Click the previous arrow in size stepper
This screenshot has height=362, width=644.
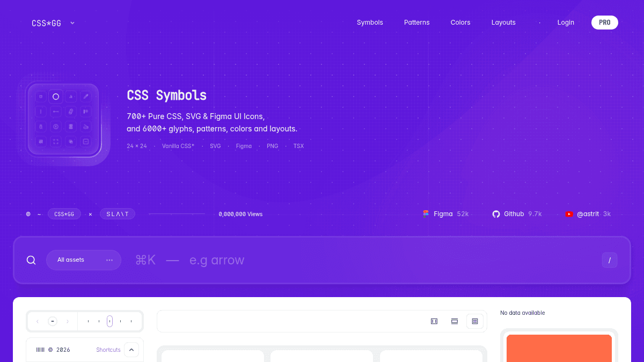click(x=38, y=321)
